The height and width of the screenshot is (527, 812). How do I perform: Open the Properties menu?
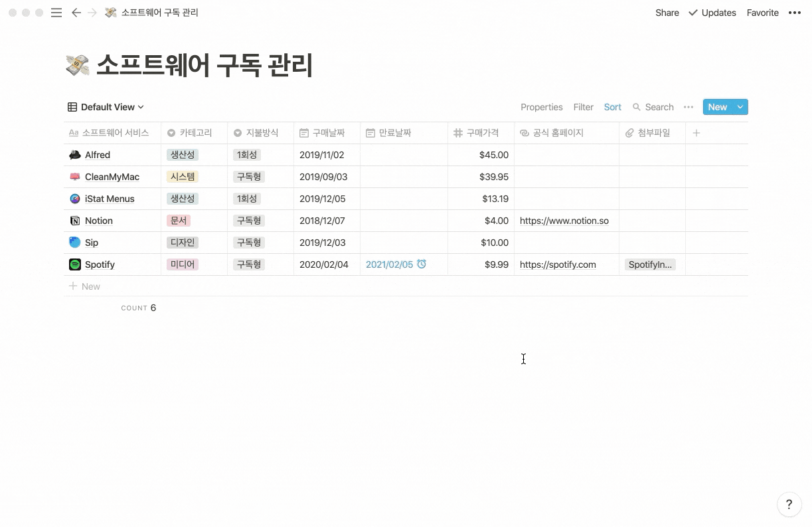(x=542, y=107)
